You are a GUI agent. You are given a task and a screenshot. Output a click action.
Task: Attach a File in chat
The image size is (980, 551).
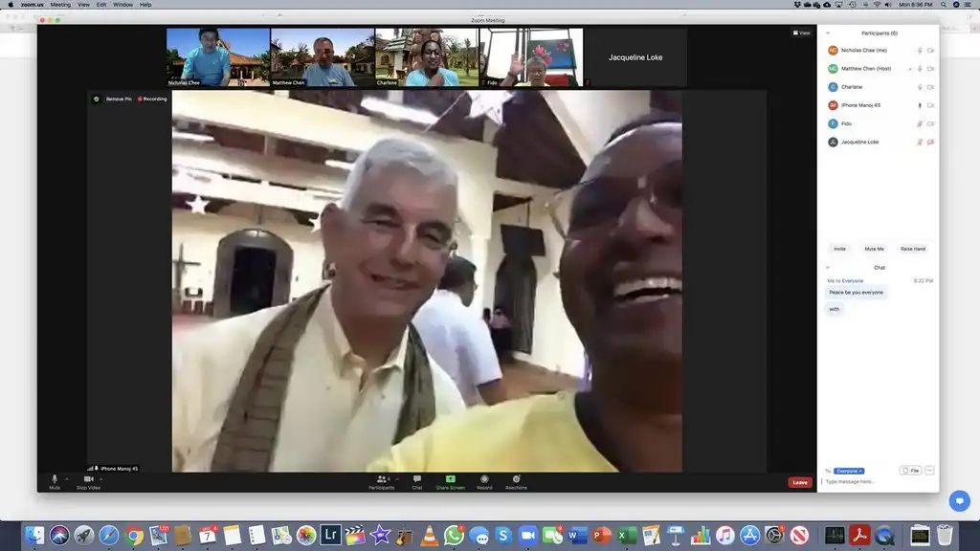tap(911, 471)
